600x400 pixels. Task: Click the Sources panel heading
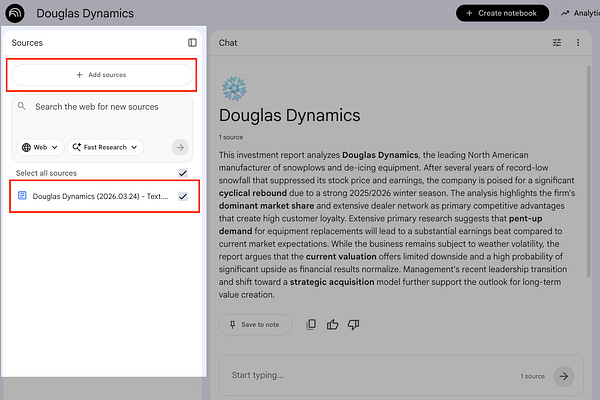[27, 43]
